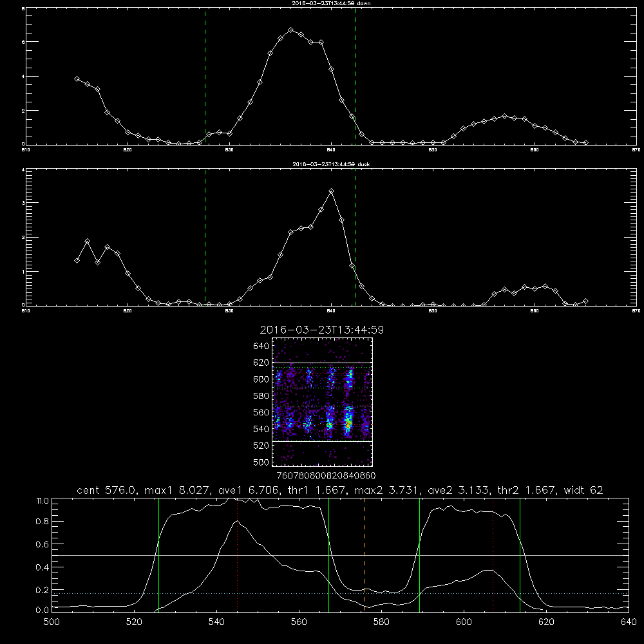Click the spectrogram y-axis label '620'
This screenshot has width=644, height=644.
[261, 363]
